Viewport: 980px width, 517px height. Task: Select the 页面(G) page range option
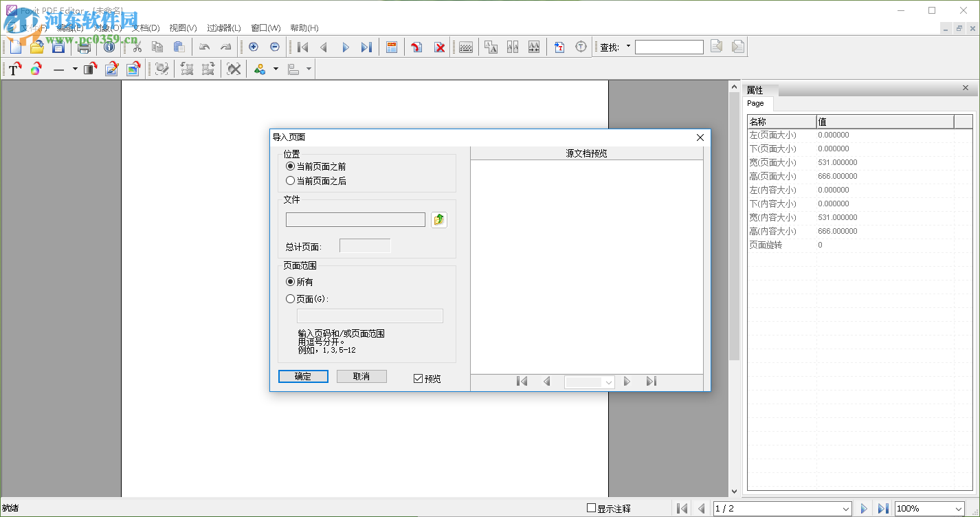click(x=290, y=298)
